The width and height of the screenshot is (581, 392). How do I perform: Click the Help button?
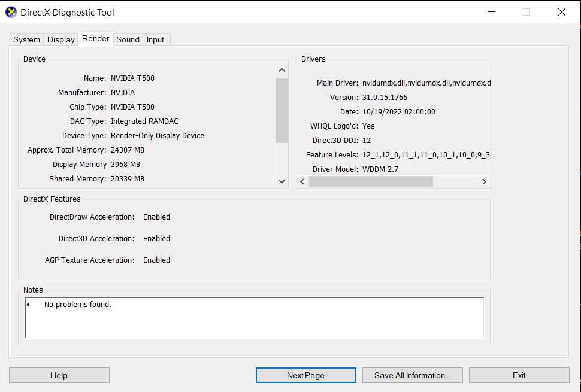[59, 375]
